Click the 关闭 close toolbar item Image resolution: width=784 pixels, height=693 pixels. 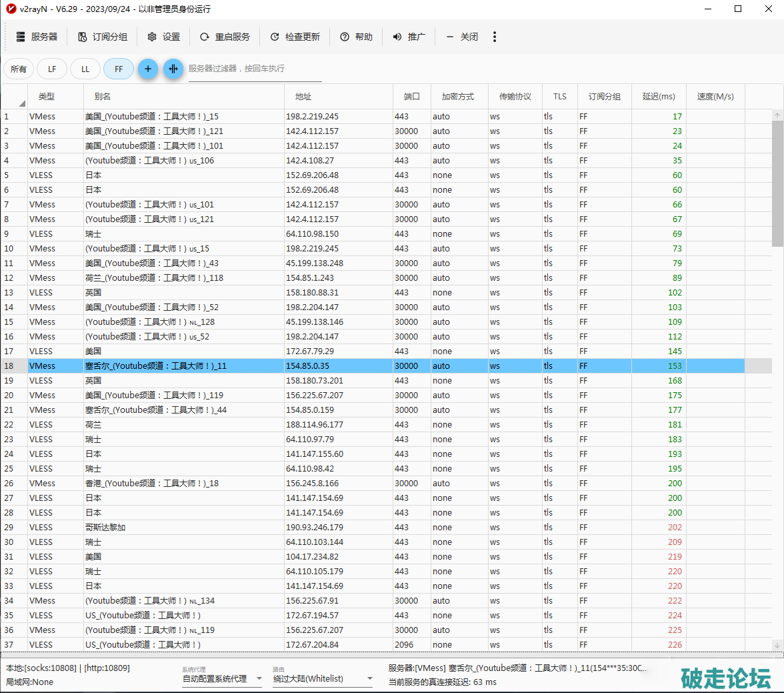click(x=462, y=37)
